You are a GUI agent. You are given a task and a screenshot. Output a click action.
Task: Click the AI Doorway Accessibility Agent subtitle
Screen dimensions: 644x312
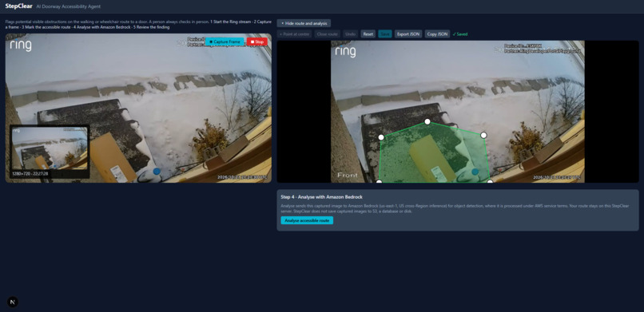(x=68, y=6)
